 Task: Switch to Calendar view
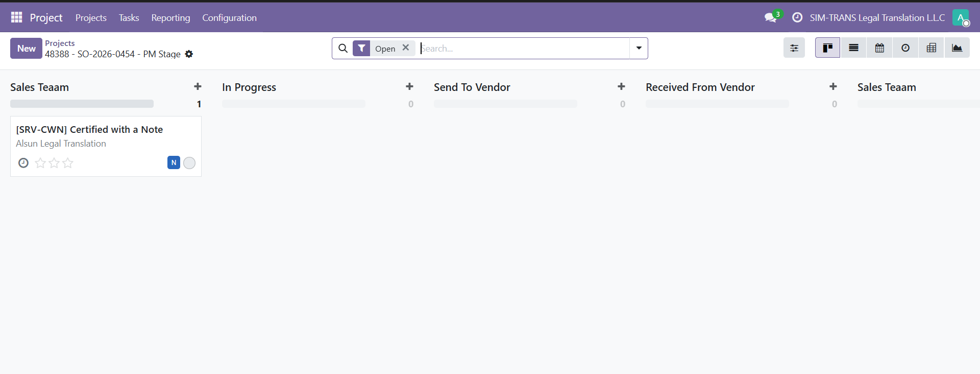(879, 48)
